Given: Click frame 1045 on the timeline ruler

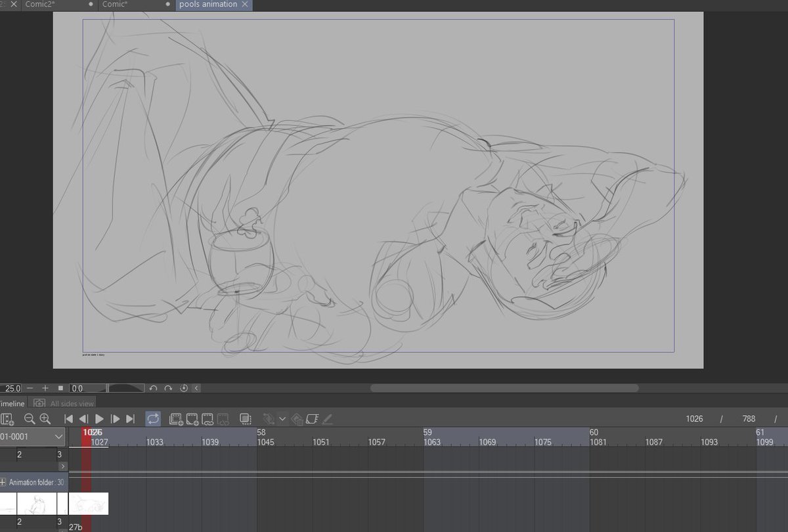Looking at the screenshot, I should pos(266,442).
